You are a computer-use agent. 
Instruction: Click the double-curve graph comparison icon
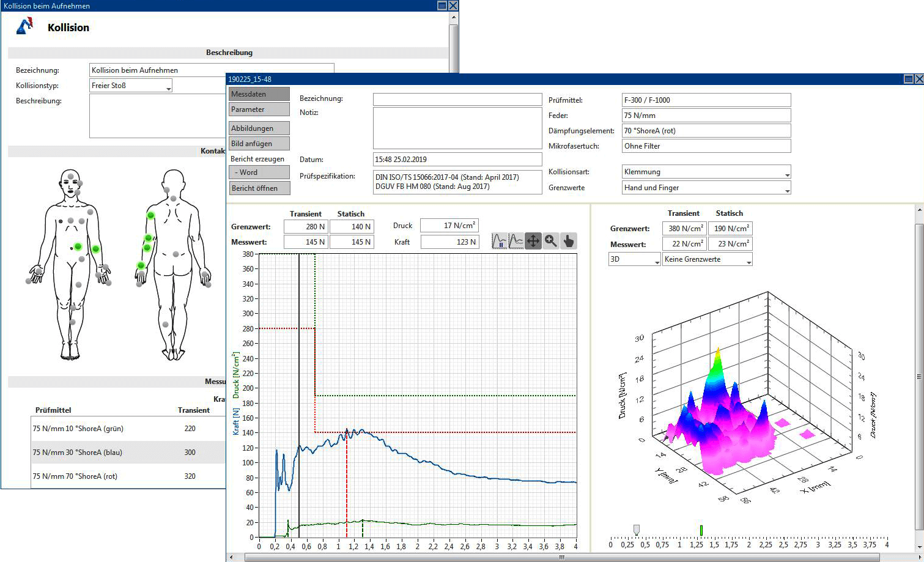pyautogui.click(x=517, y=241)
